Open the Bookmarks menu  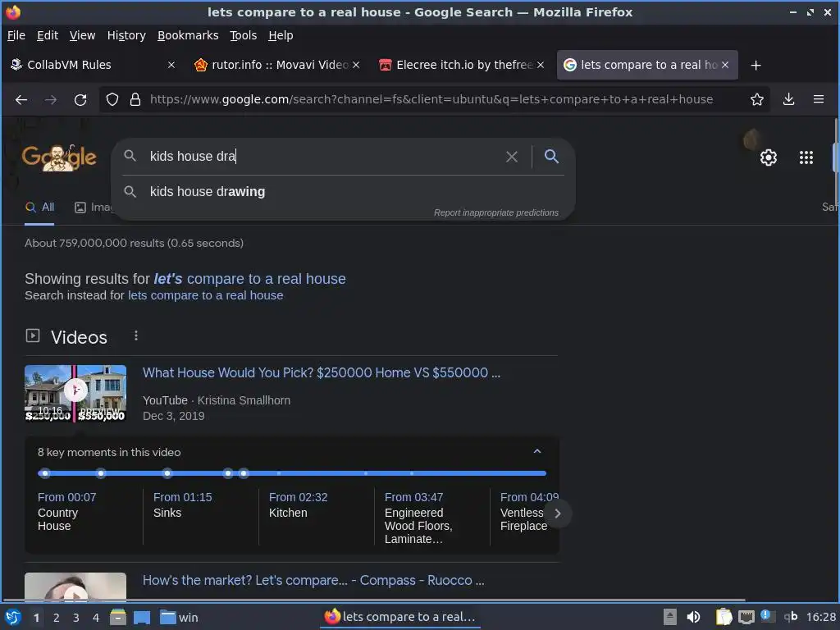188,35
